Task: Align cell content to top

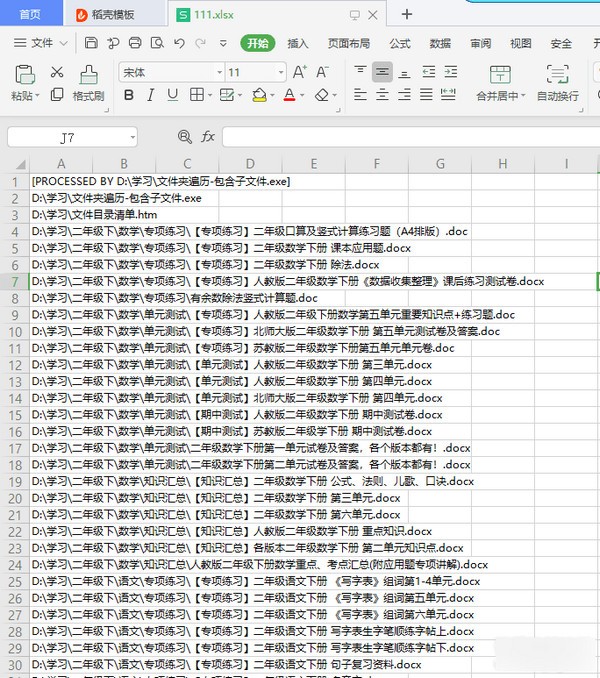Action: tap(360, 70)
